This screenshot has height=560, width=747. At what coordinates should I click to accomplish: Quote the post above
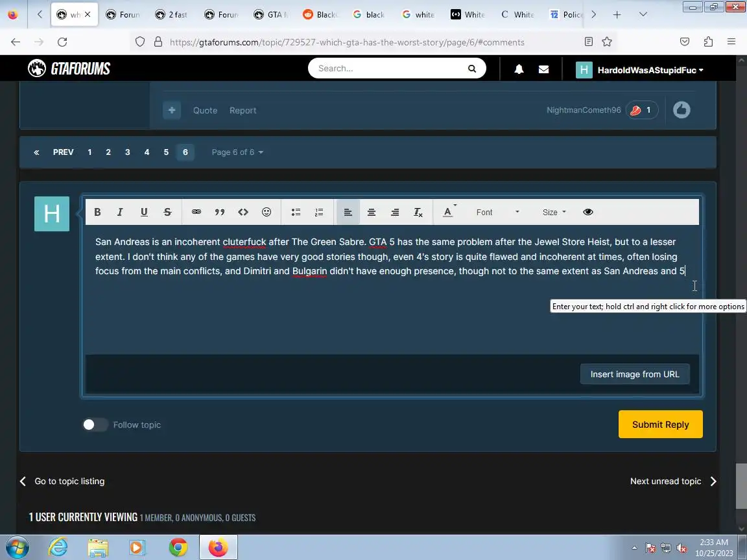205,110
